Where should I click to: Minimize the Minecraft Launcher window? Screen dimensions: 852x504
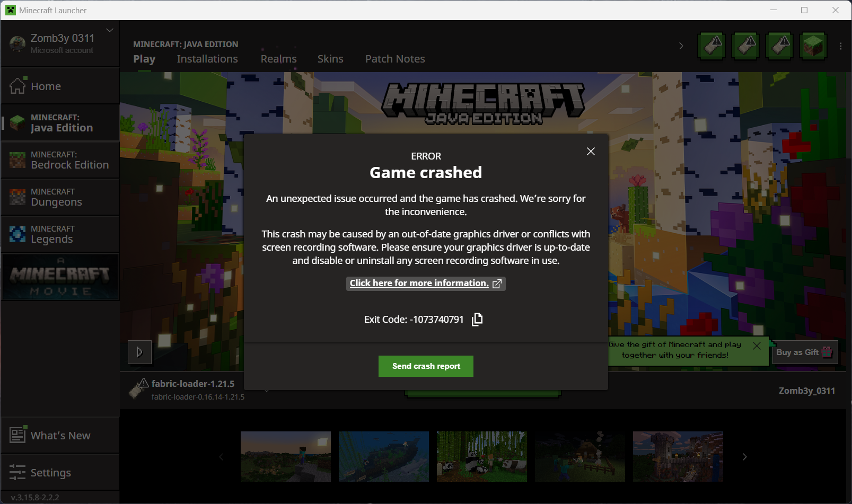[x=774, y=10]
